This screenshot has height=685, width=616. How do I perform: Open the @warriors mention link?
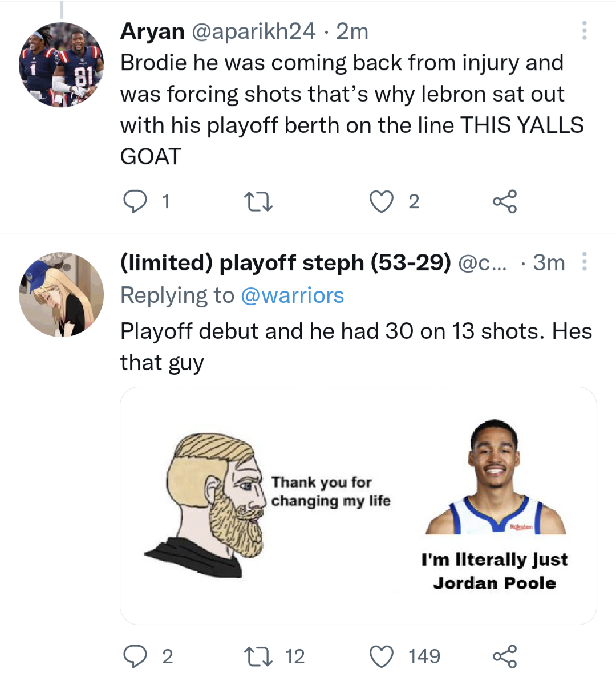click(x=292, y=295)
